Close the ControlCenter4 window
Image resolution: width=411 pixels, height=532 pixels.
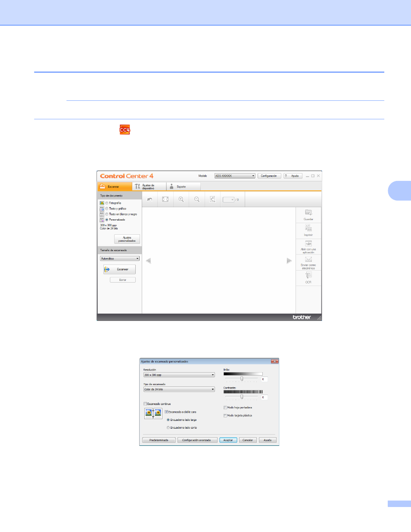pyautogui.click(x=318, y=176)
